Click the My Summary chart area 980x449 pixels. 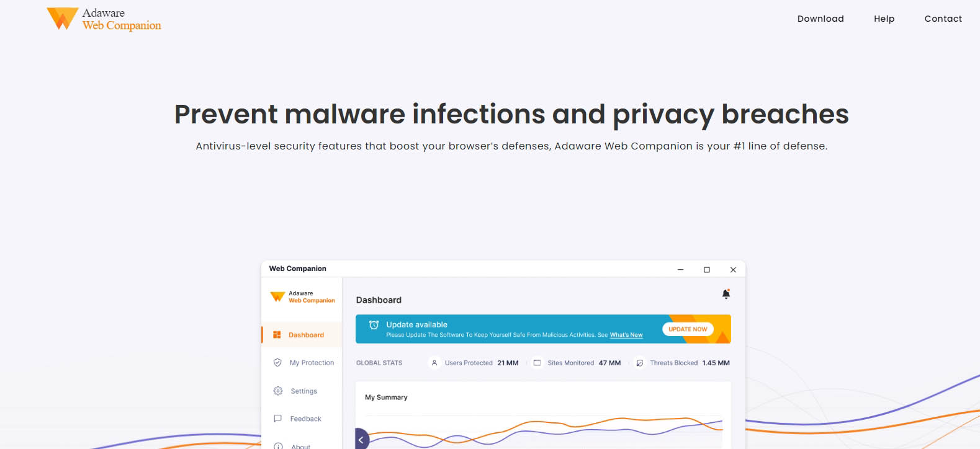click(x=543, y=428)
